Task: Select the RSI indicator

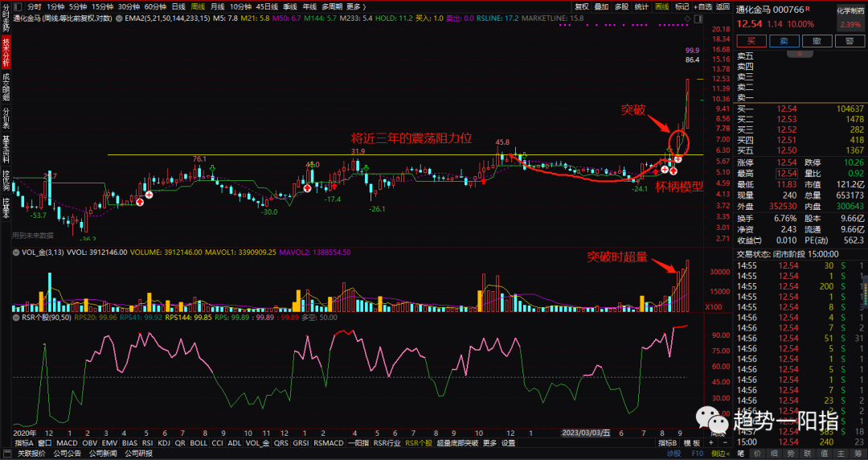Action: [147, 443]
